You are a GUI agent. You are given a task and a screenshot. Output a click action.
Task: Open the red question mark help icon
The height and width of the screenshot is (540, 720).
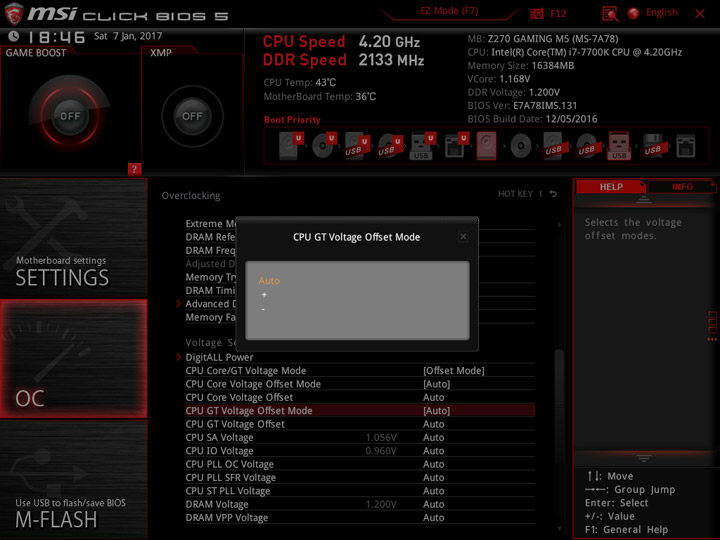pyautogui.click(x=134, y=169)
